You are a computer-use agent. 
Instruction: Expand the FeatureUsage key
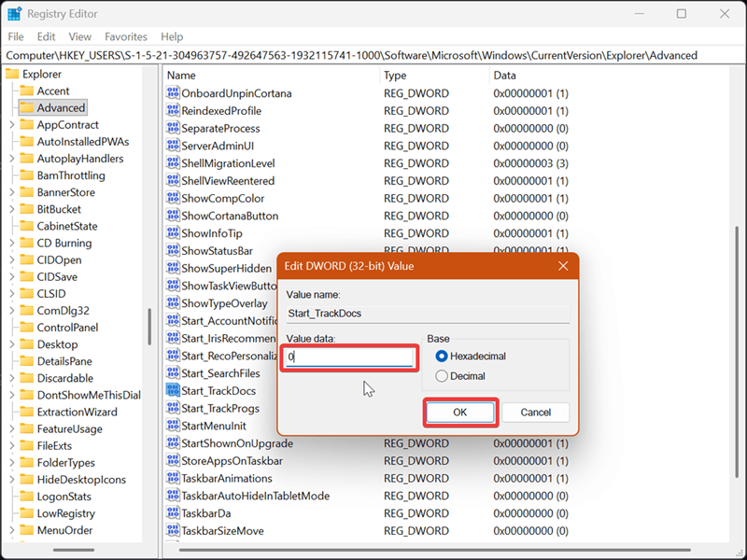tap(12, 428)
